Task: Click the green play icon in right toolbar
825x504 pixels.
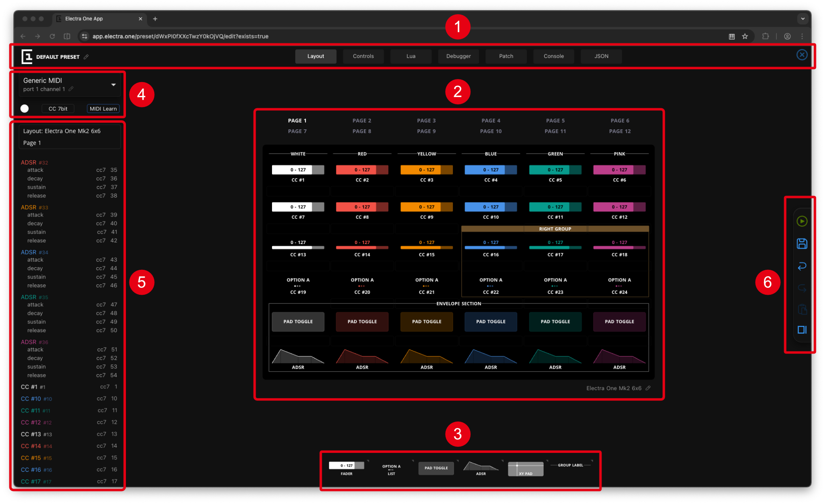Action: pyautogui.click(x=802, y=221)
